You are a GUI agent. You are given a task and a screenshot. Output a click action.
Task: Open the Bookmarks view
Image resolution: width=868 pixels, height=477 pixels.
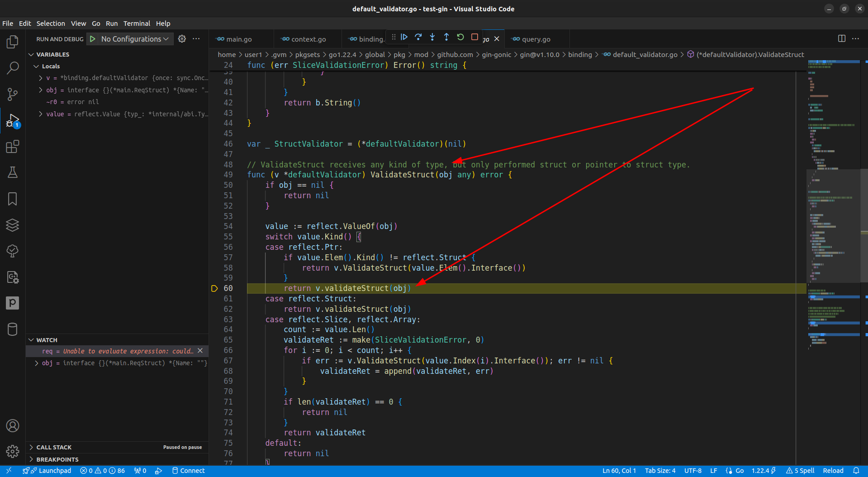click(x=13, y=199)
